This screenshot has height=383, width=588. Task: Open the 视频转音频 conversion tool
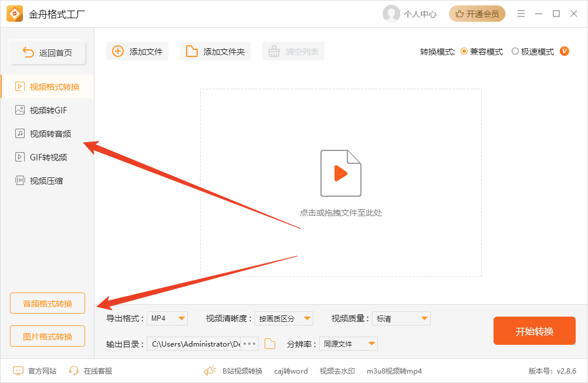(42, 133)
